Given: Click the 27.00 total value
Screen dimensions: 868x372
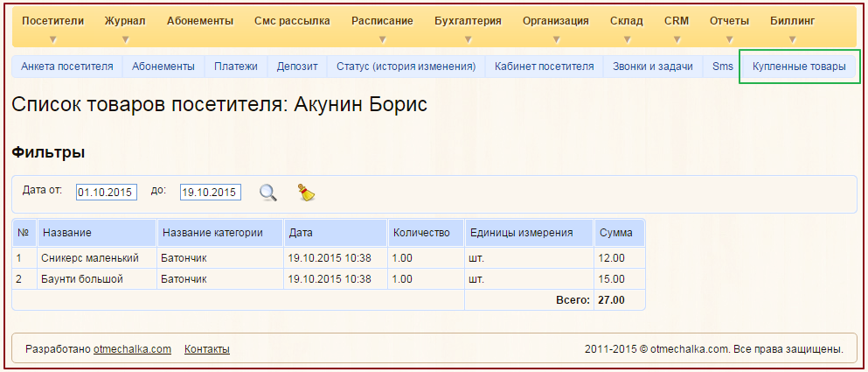Looking at the screenshot, I should 612,300.
